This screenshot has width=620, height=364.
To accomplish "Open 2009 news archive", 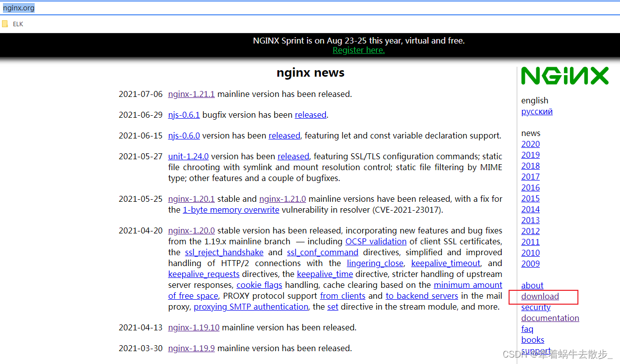I will click(x=530, y=264).
